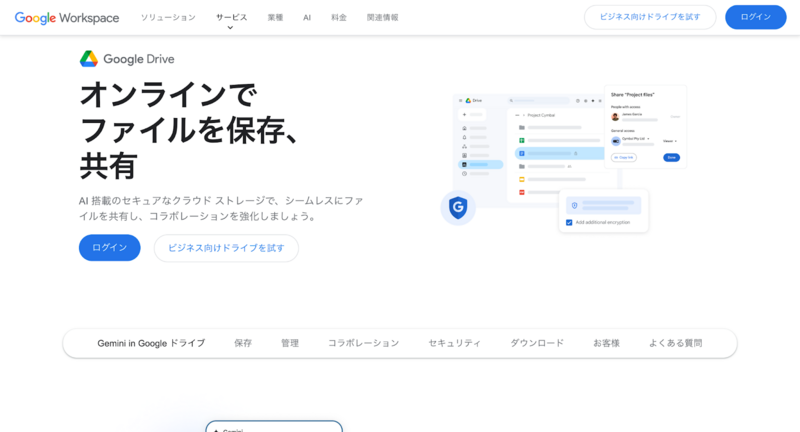Screen dimensions: 800x432
Task: Open the AI menu item
Action: coord(307,17)
